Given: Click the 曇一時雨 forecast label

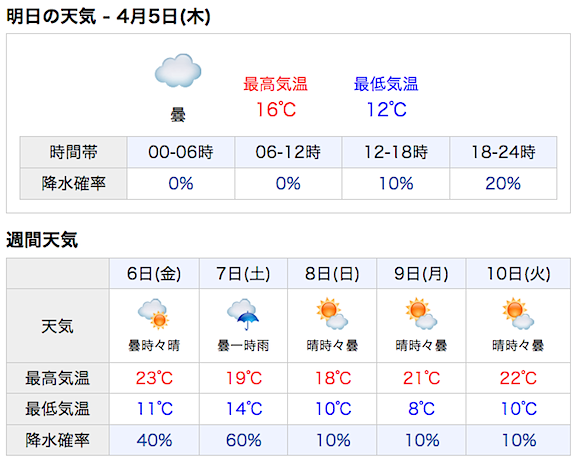Looking at the screenshot, I should point(243,345).
